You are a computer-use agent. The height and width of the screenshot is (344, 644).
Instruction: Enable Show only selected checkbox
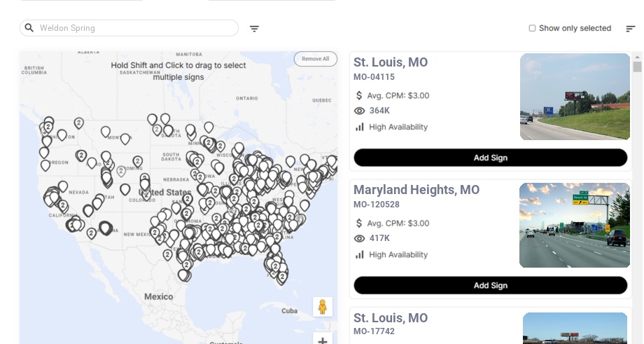pos(532,29)
